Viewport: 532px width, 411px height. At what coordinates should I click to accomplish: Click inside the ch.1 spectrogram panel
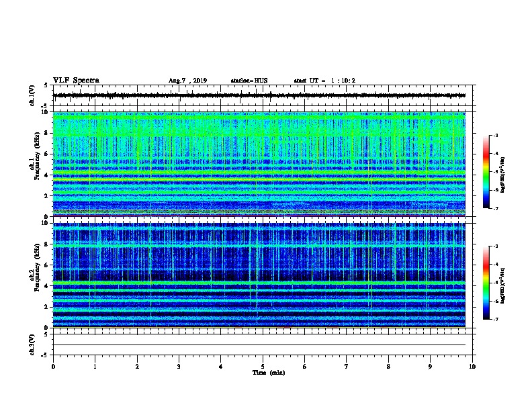pyautogui.click(x=259, y=164)
